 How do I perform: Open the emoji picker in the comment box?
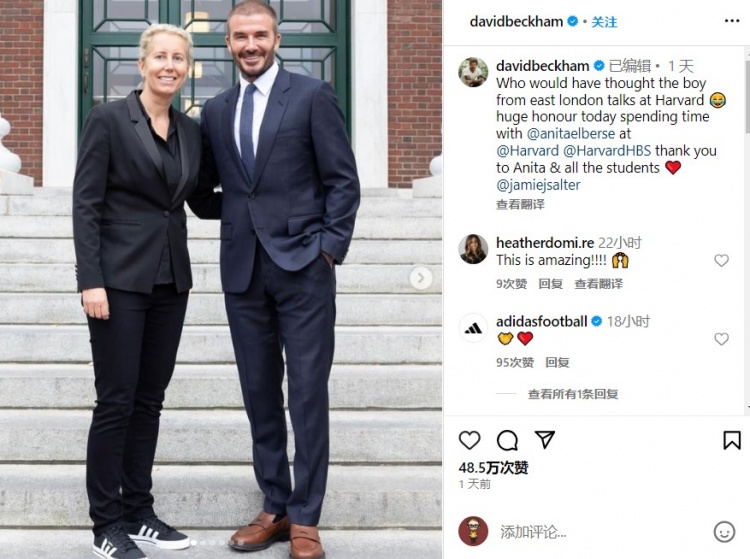tap(724, 532)
